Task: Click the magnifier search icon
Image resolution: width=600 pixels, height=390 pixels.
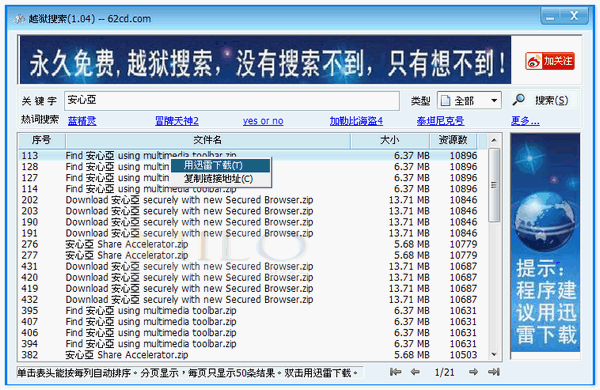Action: point(518,100)
